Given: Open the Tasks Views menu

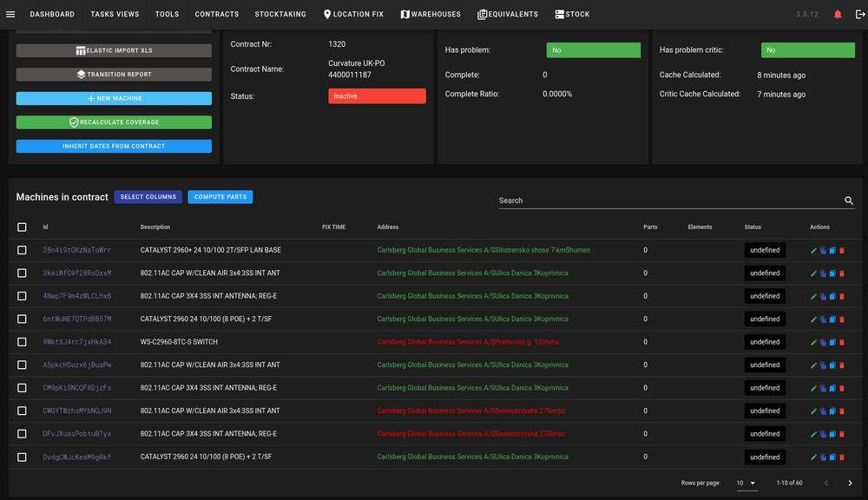Looking at the screenshot, I should point(115,15).
